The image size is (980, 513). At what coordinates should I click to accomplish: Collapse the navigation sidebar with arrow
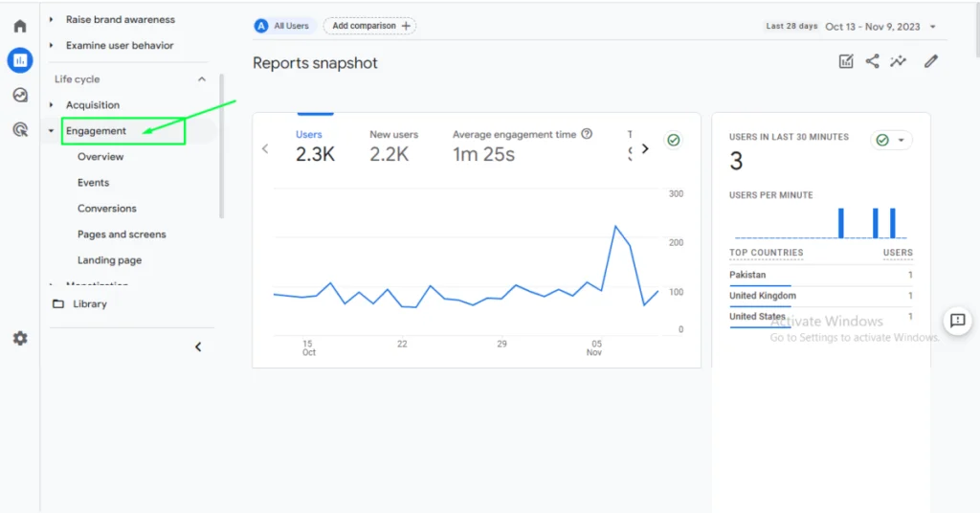coord(198,347)
